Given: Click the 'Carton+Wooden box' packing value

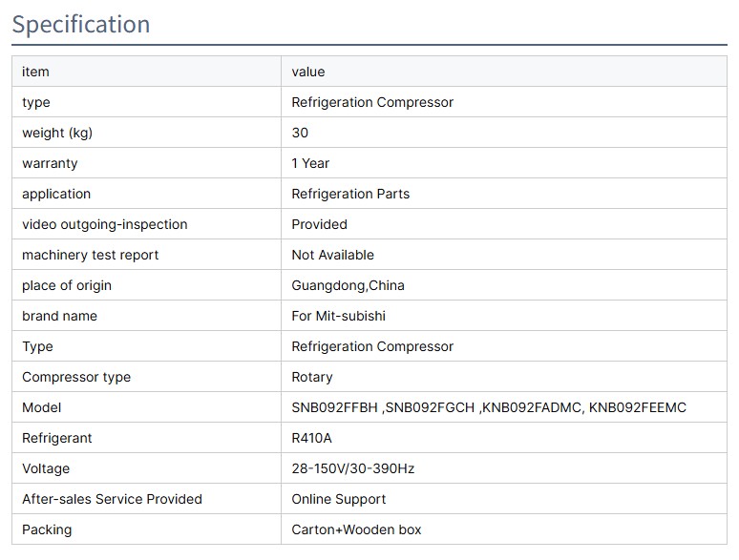Looking at the screenshot, I should (x=356, y=529).
